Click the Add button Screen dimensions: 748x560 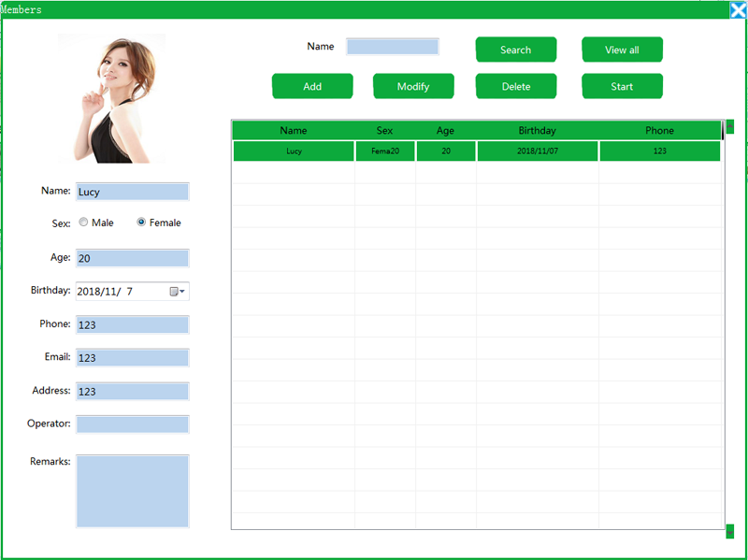click(x=312, y=86)
